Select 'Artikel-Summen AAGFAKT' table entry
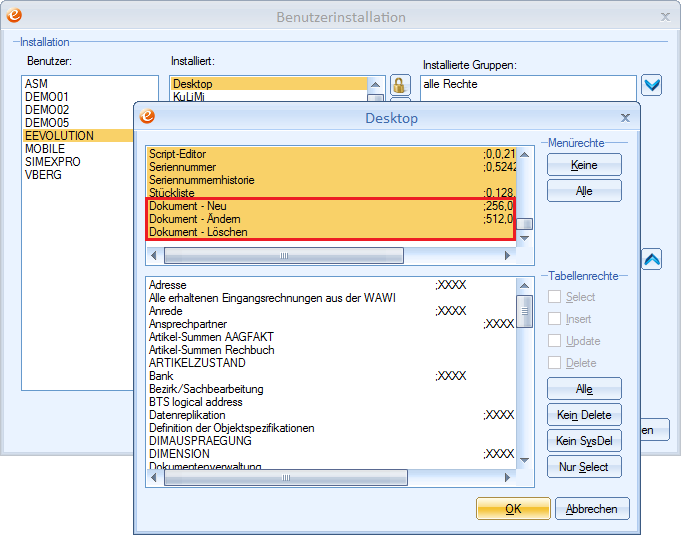The height and width of the screenshot is (535, 681). tap(331, 337)
